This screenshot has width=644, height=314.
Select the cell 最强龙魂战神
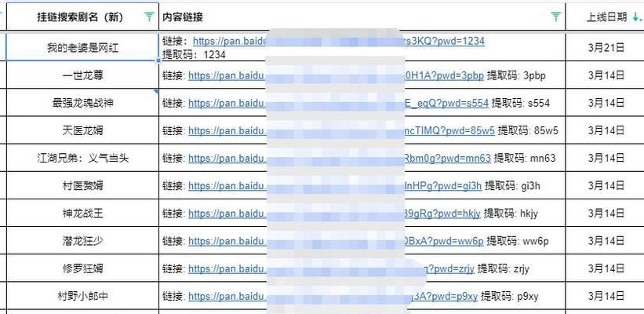pos(82,103)
